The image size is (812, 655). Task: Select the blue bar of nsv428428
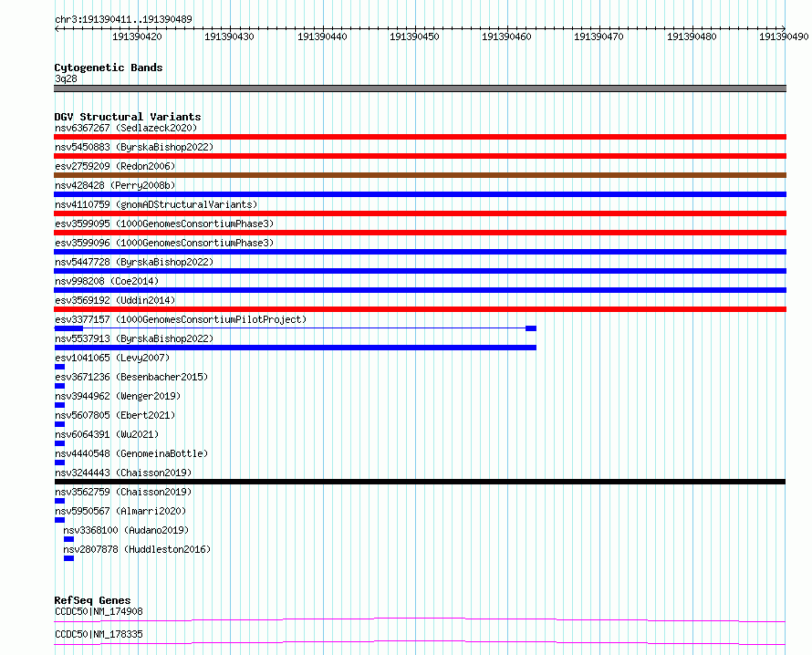(x=420, y=194)
